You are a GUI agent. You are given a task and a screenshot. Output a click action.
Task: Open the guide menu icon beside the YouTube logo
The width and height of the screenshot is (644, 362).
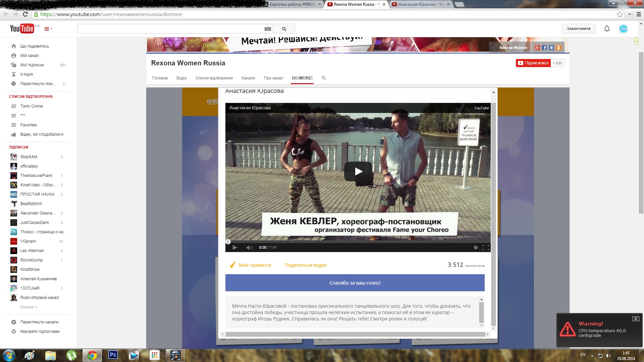click(x=48, y=29)
